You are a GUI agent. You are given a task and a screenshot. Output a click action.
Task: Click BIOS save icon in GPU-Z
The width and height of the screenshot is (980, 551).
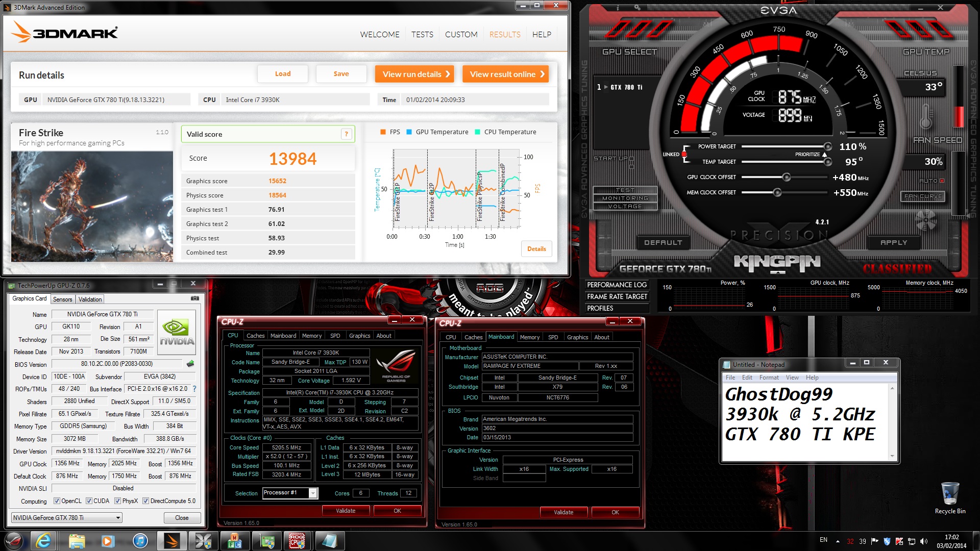190,364
